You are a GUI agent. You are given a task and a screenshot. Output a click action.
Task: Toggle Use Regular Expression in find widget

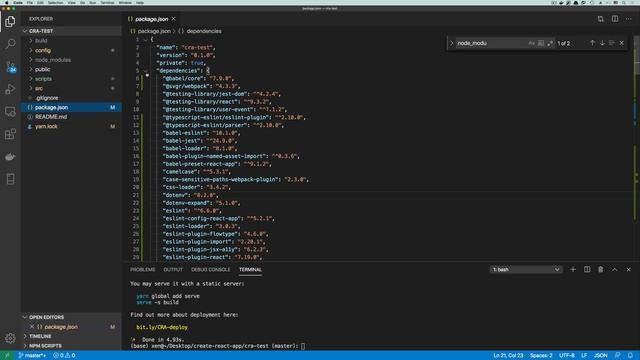(550, 43)
